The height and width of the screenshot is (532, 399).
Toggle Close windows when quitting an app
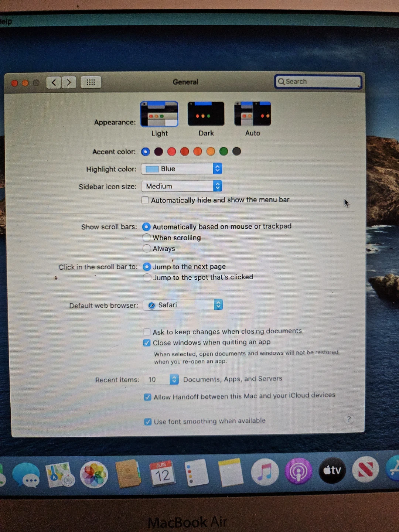(147, 343)
